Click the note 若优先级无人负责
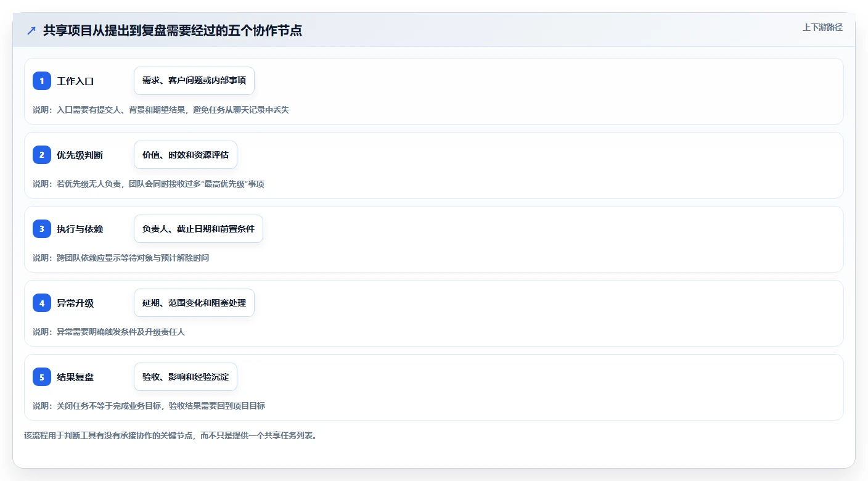This screenshot has height=481, width=868. click(x=149, y=184)
